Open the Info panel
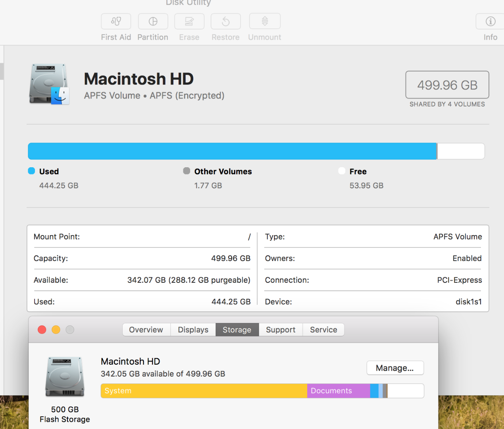The image size is (504, 429). [490, 21]
